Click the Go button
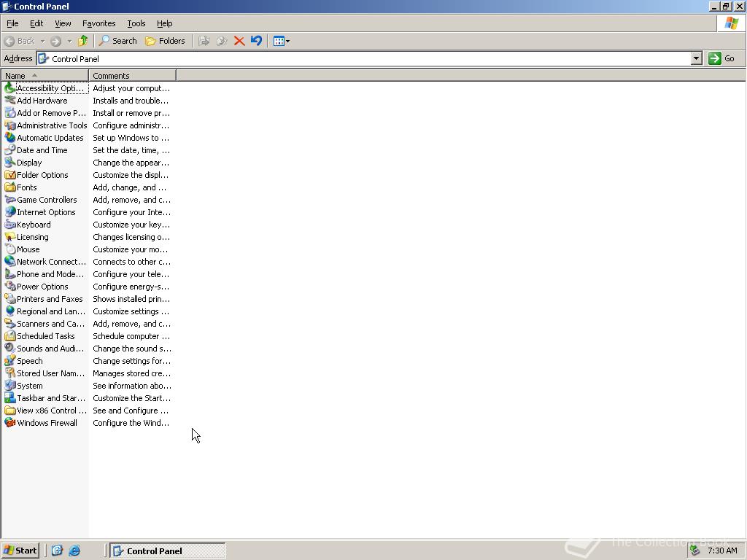This screenshot has width=747, height=560. (721, 58)
